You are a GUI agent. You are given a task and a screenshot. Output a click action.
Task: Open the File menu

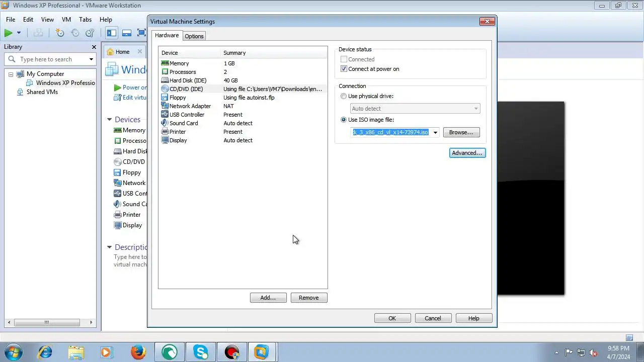click(11, 20)
